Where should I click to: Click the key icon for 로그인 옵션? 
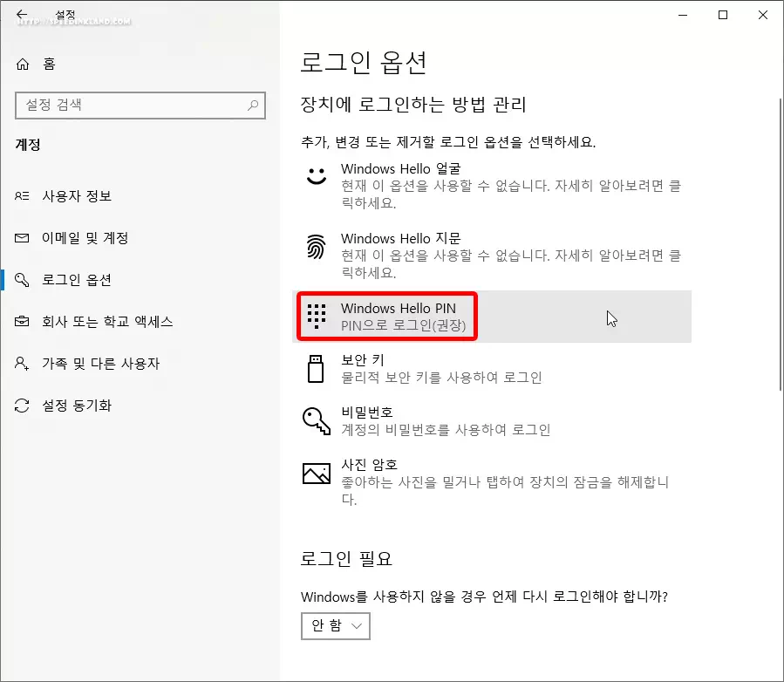22,279
